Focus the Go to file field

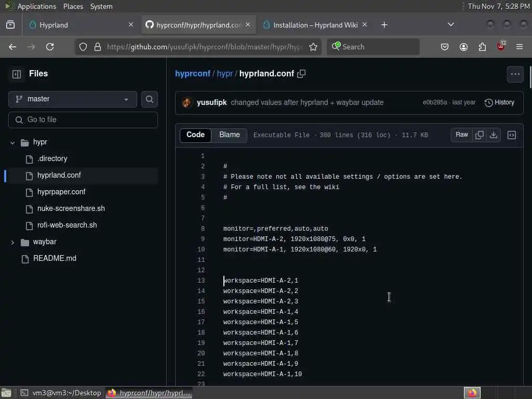pos(83,120)
